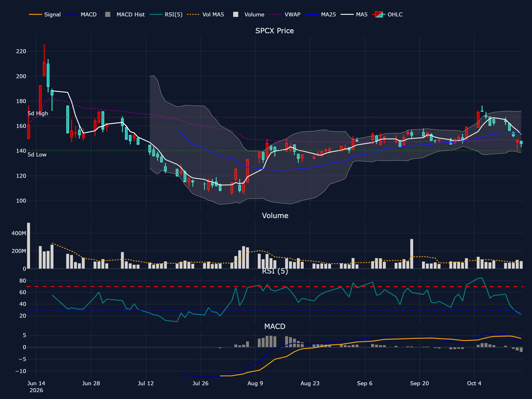Viewport: 532px width, 399px height.
Task: Click the Jun 14 2026 axis label
Action: click(x=36, y=387)
